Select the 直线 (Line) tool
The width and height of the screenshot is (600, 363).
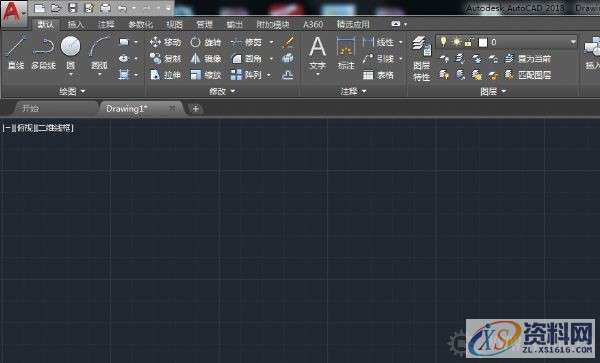coord(16,52)
